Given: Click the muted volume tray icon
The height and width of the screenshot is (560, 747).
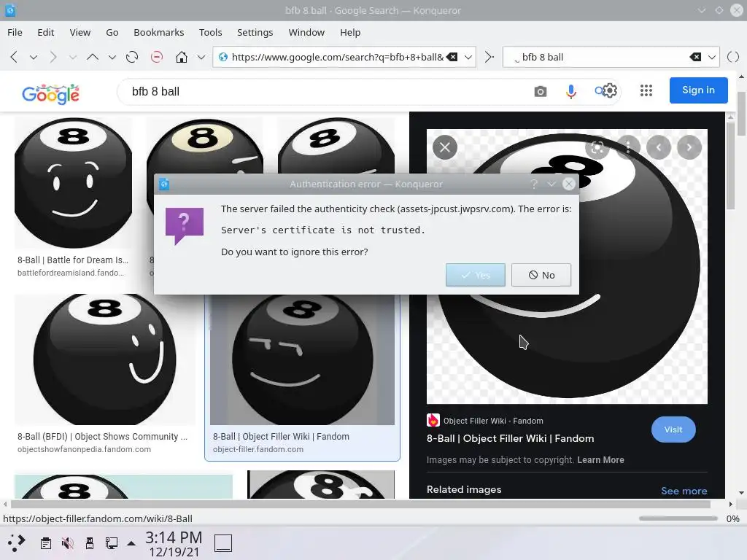Looking at the screenshot, I should pyautogui.click(x=68, y=542).
